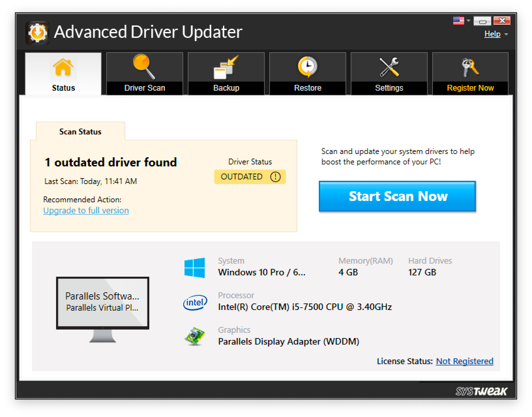Follow the Upgrade to full version link

point(86,210)
